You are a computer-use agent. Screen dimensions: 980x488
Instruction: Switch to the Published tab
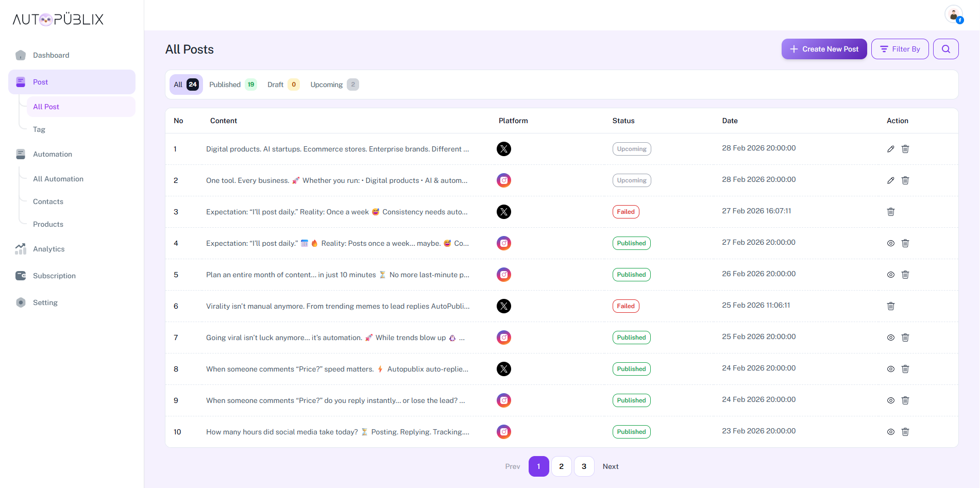pyautogui.click(x=232, y=85)
